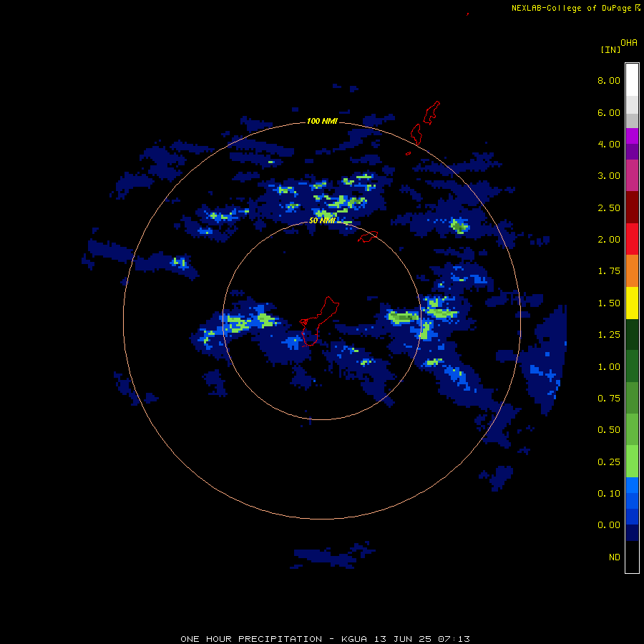Click the 1.00 legend value

(x=609, y=367)
